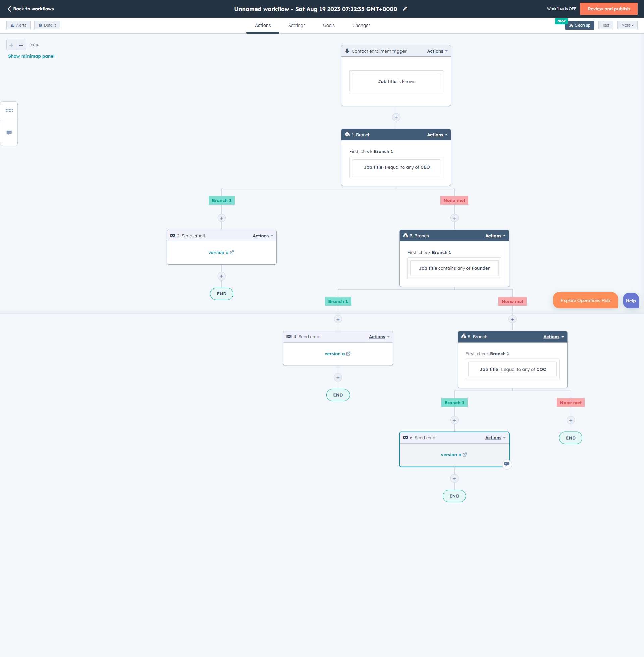
Task: Click the Details info icon
Action: click(x=40, y=25)
